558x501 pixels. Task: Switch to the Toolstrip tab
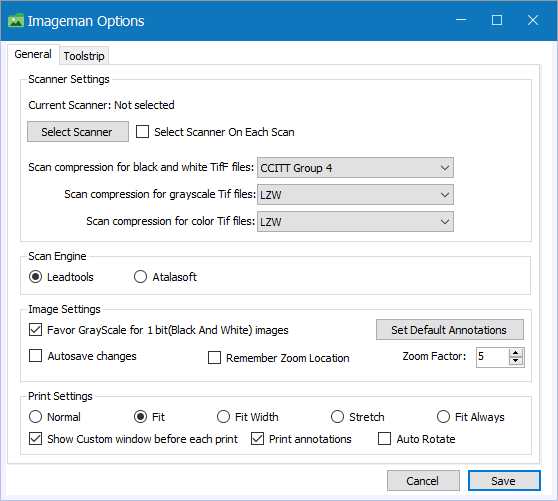pyautogui.click(x=84, y=56)
